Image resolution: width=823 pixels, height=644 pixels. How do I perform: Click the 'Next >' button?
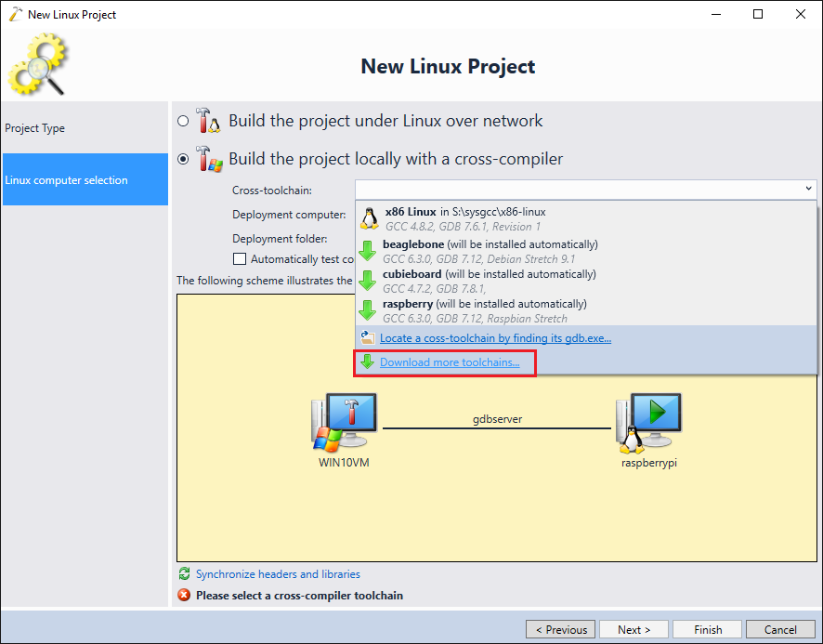634,629
